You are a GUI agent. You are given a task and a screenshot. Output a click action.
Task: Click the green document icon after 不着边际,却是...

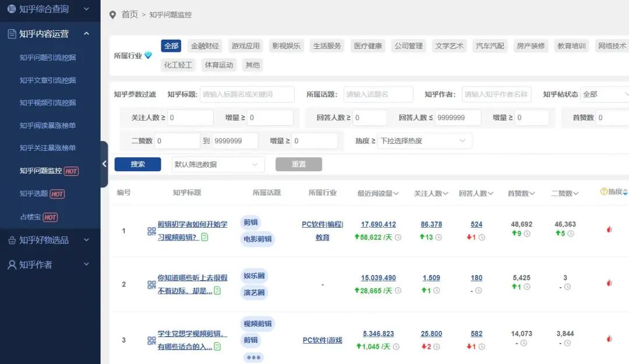[217, 291]
